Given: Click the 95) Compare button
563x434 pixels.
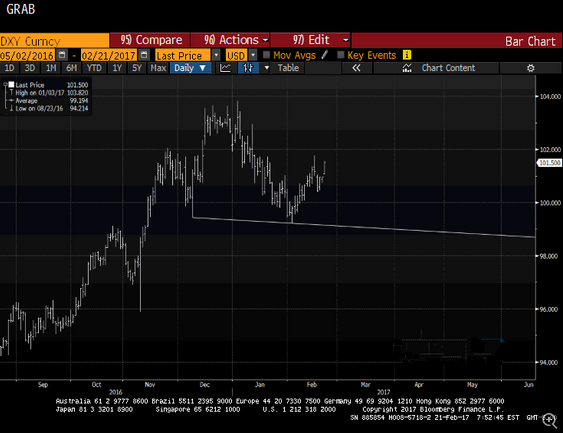Looking at the screenshot, I should point(150,40).
